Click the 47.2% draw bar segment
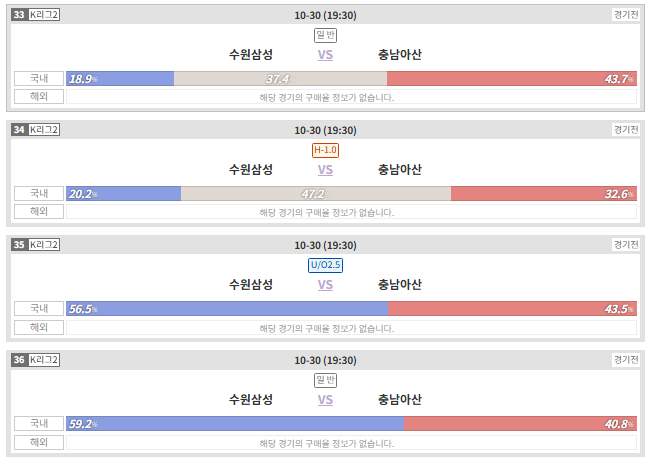The image size is (648, 463). pyautogui.click(x=316, y=193)
